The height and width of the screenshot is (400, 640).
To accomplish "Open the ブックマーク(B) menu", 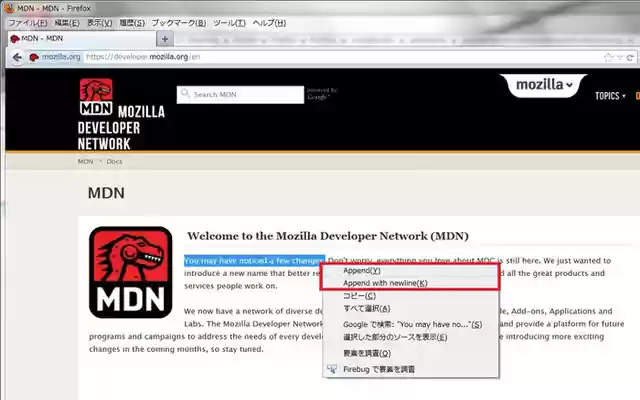I will point(179,23).
